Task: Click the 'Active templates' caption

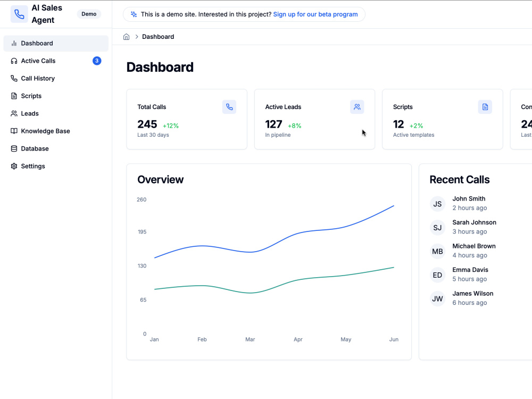Action: (x=413, y=135)
